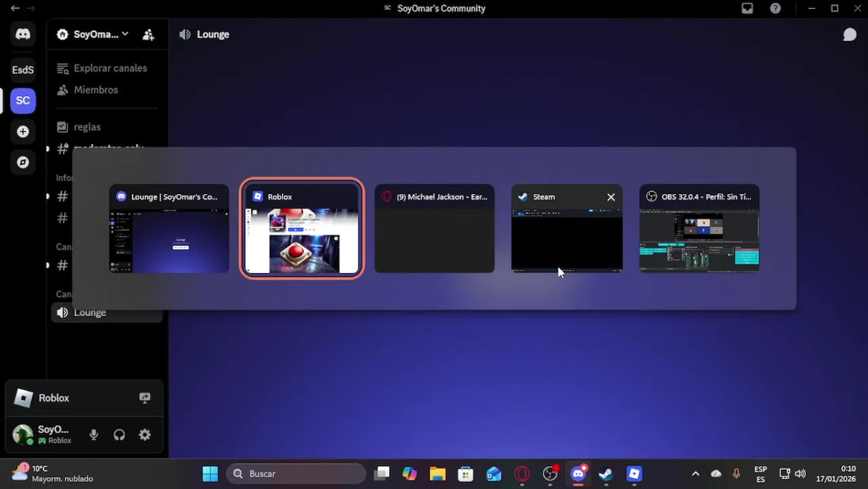Open the Discover servers compass icon
Screen dimensions: 868x489
[23, 162]
